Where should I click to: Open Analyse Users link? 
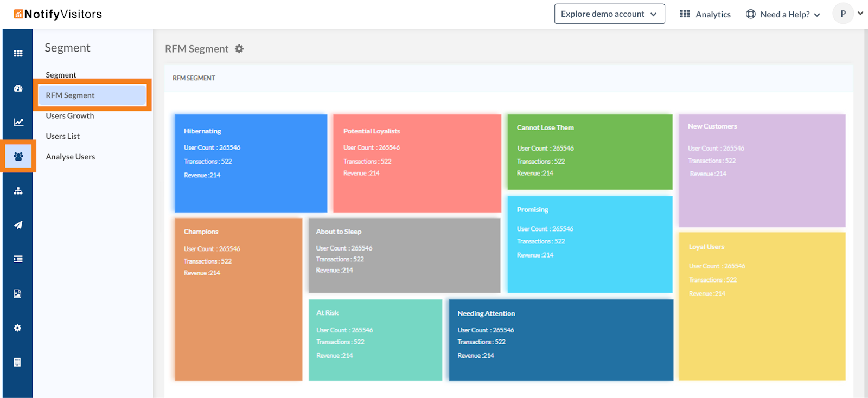click(71, 157)
